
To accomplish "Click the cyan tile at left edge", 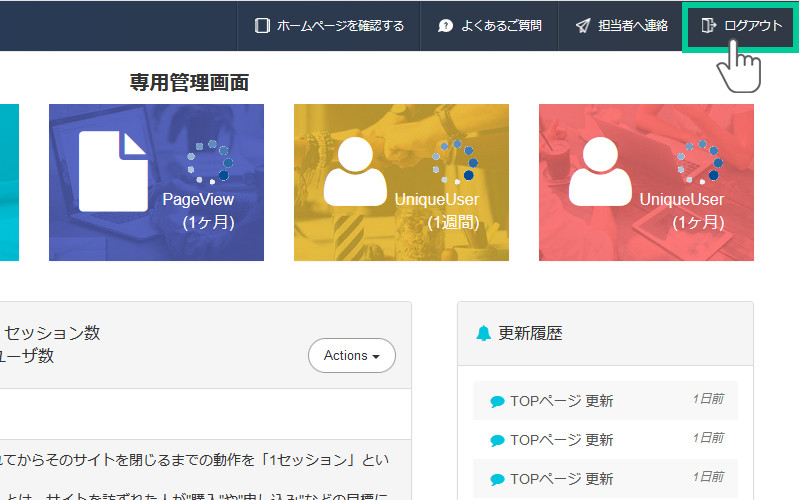I will click(x=8, y=182).
